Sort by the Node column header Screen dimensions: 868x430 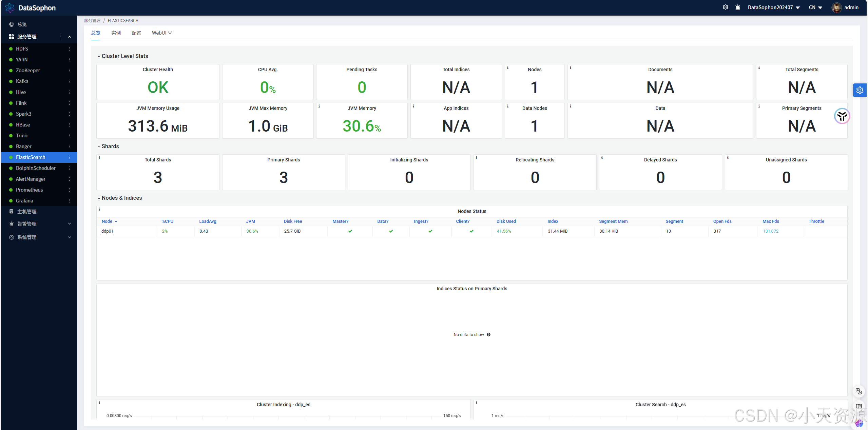(109, 221)
